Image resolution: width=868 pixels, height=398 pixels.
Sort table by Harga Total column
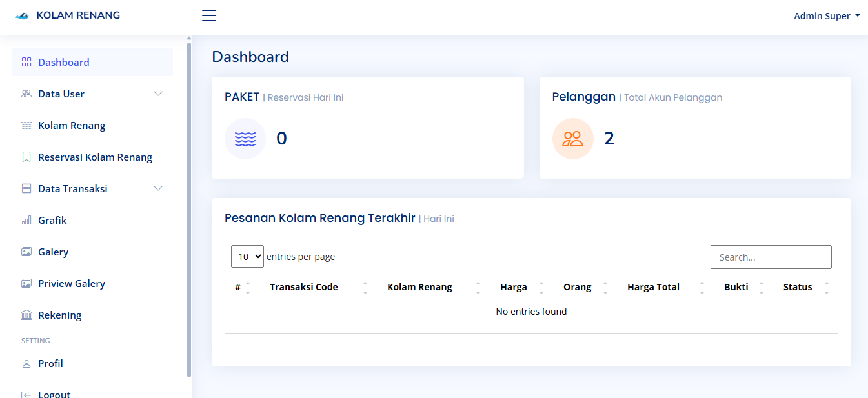653,287
